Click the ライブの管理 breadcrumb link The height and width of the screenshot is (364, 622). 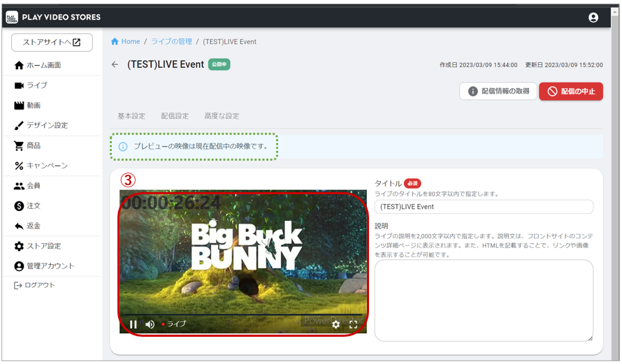[x=171, y=42]
